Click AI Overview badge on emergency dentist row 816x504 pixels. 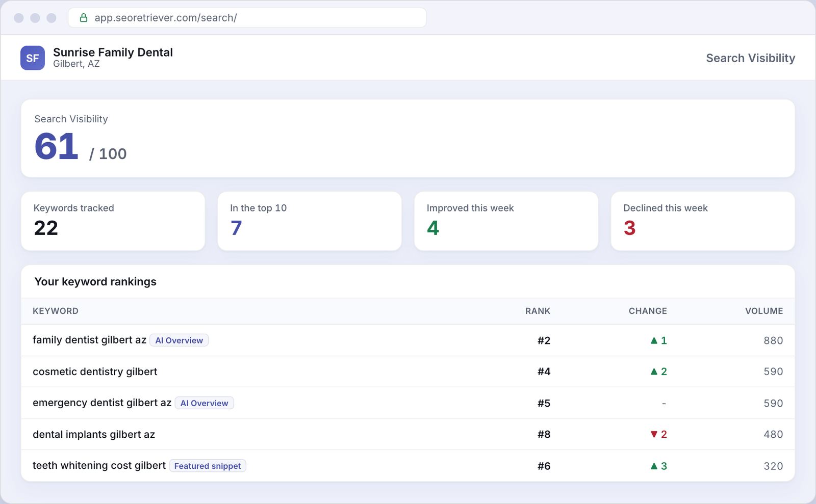coord(204,403)
